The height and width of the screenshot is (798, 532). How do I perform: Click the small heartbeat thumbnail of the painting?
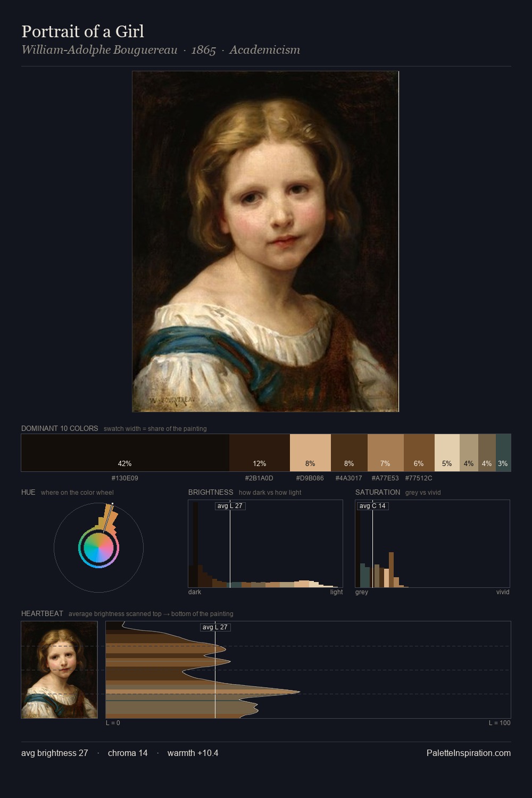coord(59,670)
